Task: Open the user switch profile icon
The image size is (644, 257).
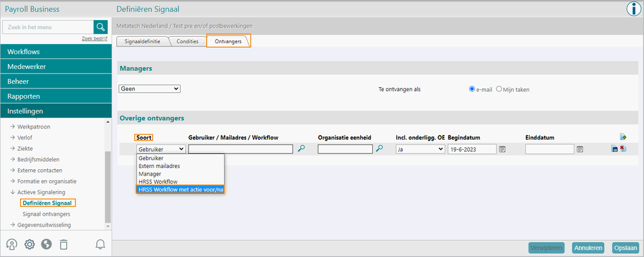Action: pyautogui.click(x=12, y=245)
